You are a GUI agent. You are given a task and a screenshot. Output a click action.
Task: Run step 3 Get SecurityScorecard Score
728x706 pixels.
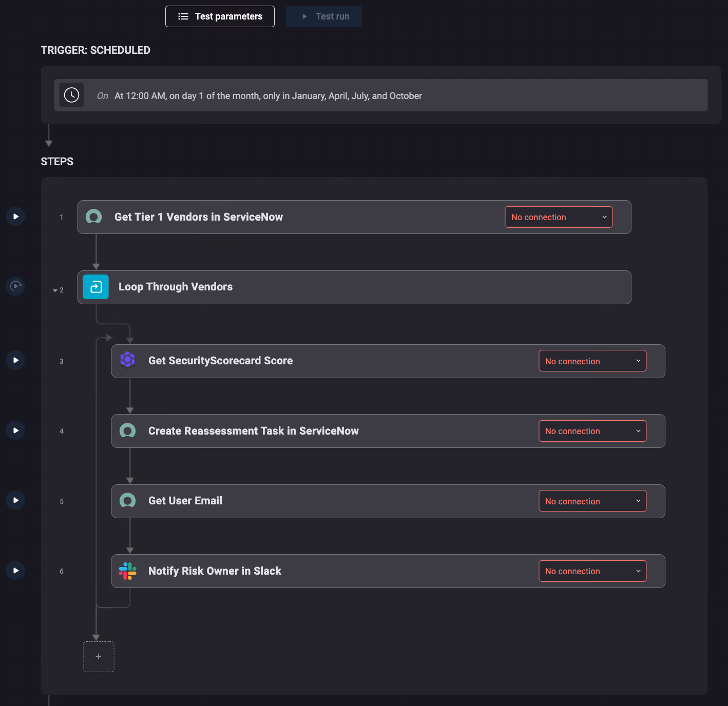pyautogui.click(x=16, y=360)
